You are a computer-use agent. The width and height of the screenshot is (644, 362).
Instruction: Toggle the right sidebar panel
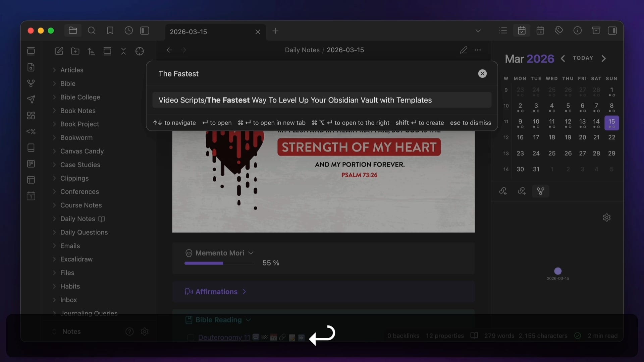pos(612,31)
